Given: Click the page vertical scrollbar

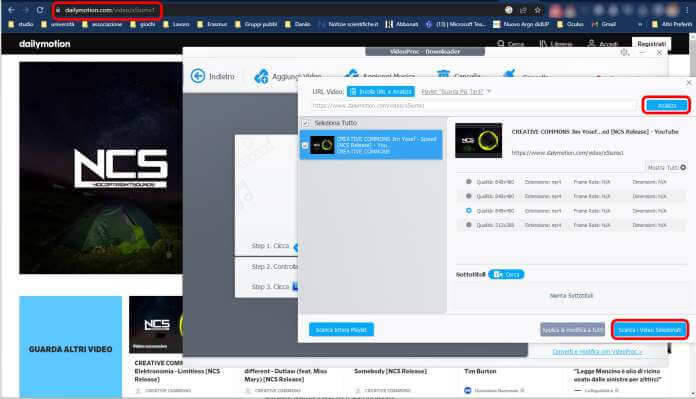Looking at the screenshot, I should pos(692,213).
